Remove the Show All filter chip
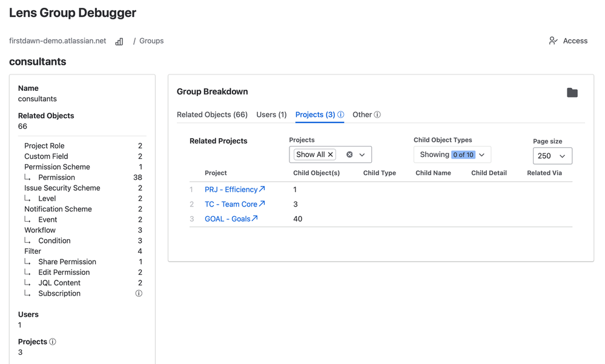Image resolution: width=605 pixels, height=364 pixels. [330, 154]
